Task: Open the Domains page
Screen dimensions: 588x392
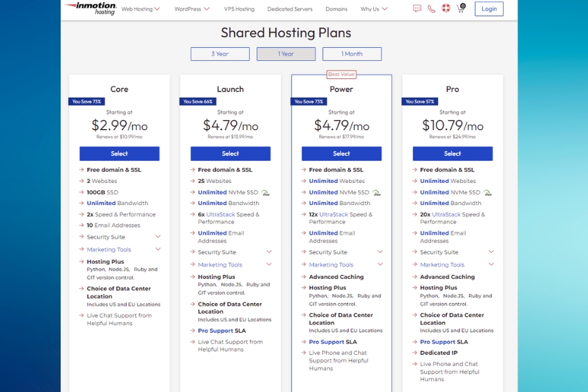Action: click(x=336, y=9)
